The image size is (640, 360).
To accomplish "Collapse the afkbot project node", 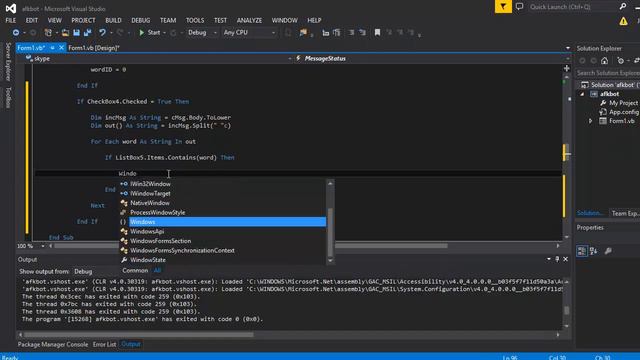I will (x=582, y=94).
